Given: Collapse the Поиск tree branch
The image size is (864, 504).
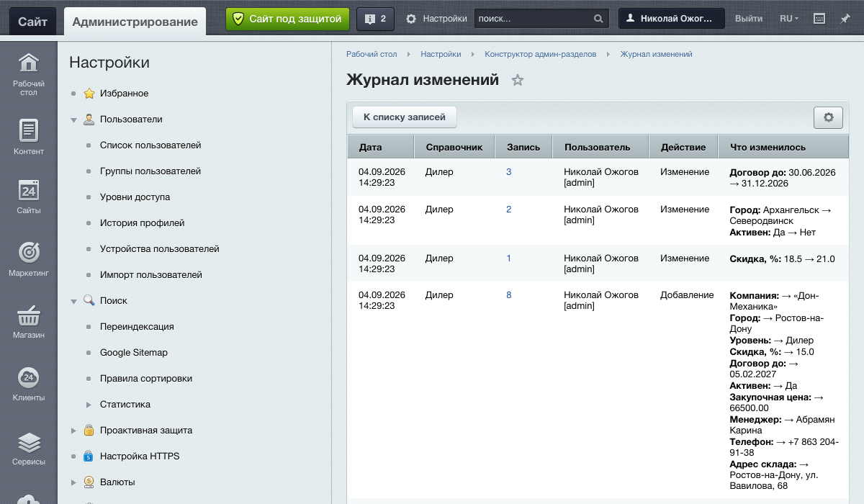Looking at the screenshot, I should (73, 302).
